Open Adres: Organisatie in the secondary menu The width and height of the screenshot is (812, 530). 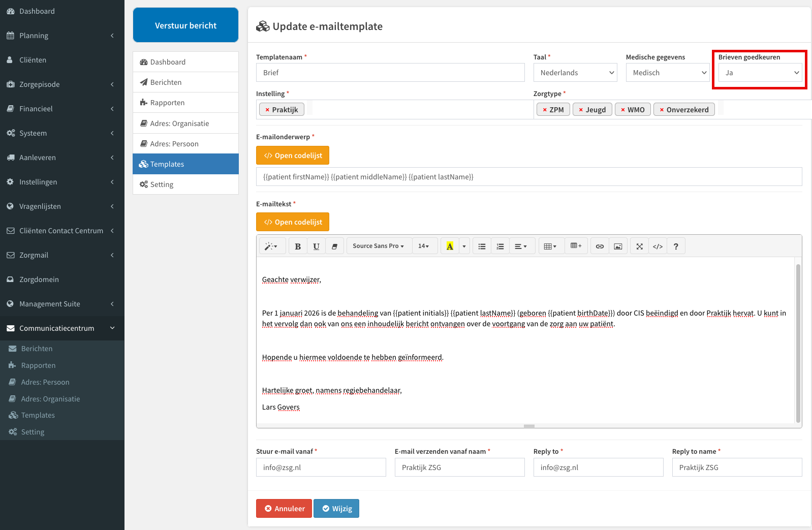[x=185, y=123]
